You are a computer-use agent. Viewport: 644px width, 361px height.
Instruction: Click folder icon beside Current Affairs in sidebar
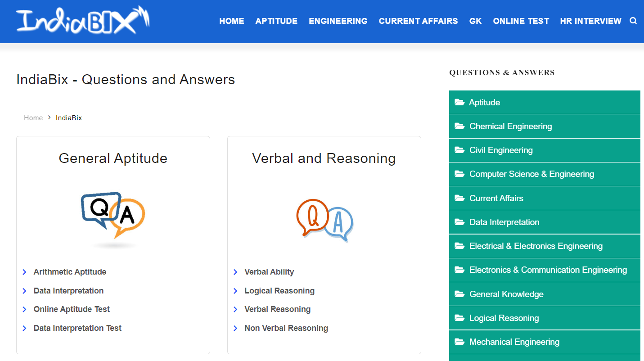(x=459, y=198)
